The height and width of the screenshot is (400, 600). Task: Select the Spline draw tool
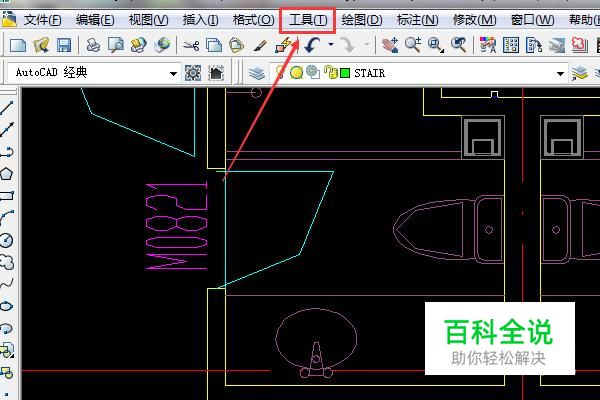7,284
